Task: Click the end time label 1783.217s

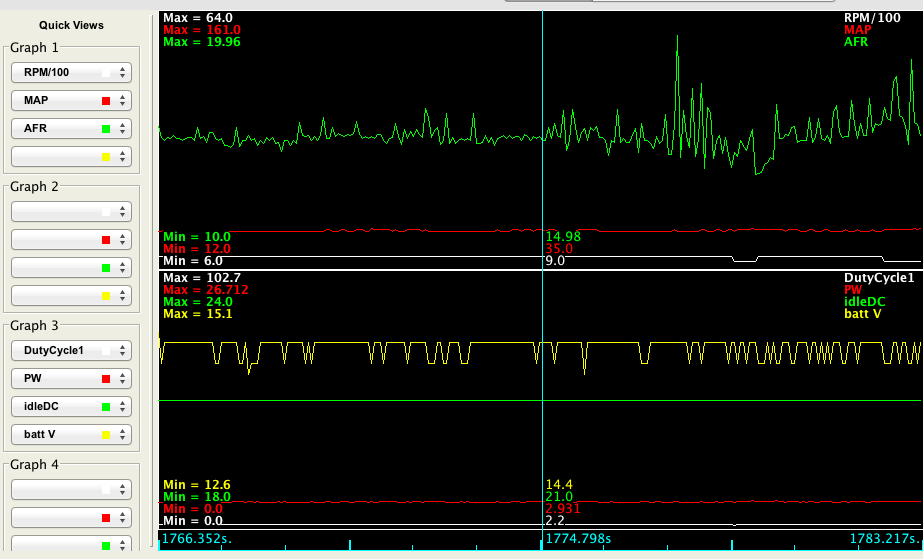Action: 884,539
